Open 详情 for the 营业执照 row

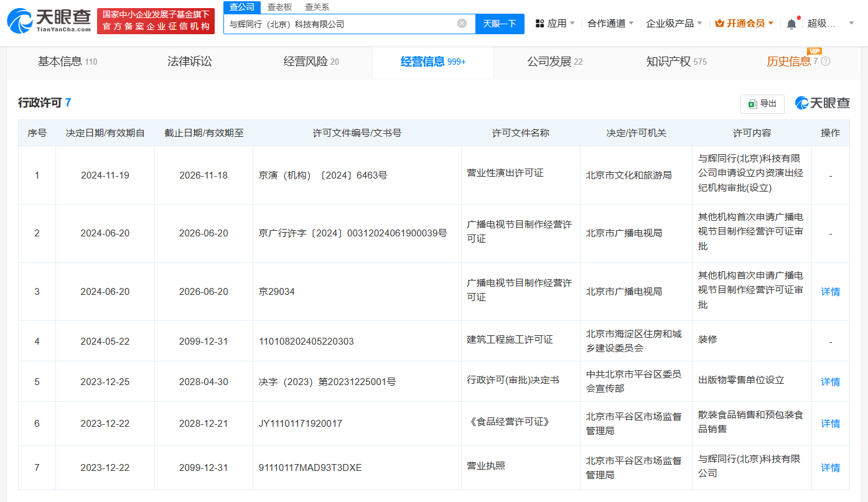click(830, 468)
